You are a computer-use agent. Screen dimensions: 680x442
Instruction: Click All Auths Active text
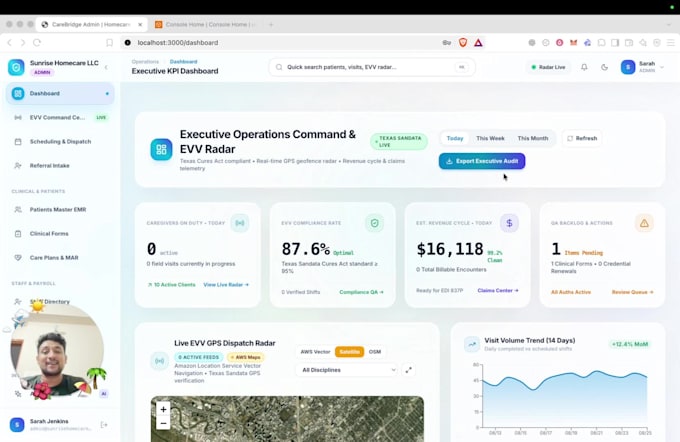coord(571,292)
